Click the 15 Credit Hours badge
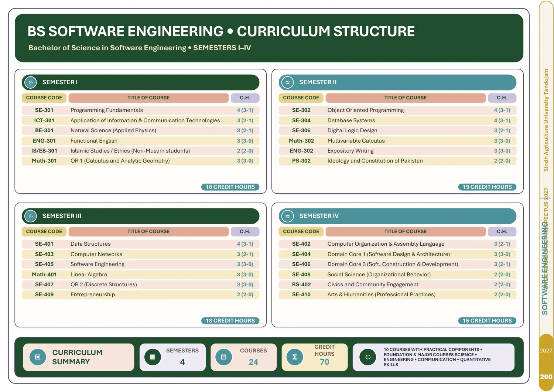This screenshot has height=392, width=554. [487, 321]
